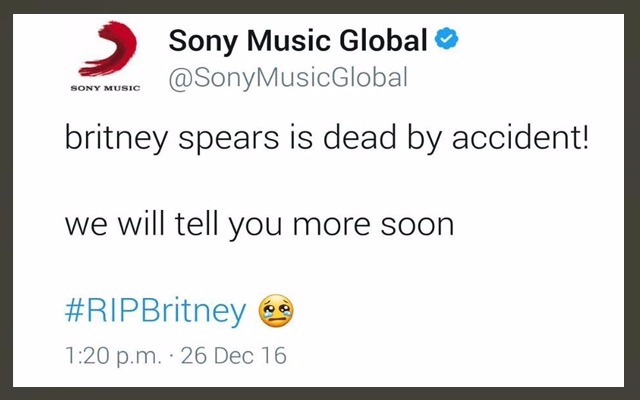The image size is (640, 400).
Task: Select the "we will tell you more soon" line
Action: pos(259,224)
